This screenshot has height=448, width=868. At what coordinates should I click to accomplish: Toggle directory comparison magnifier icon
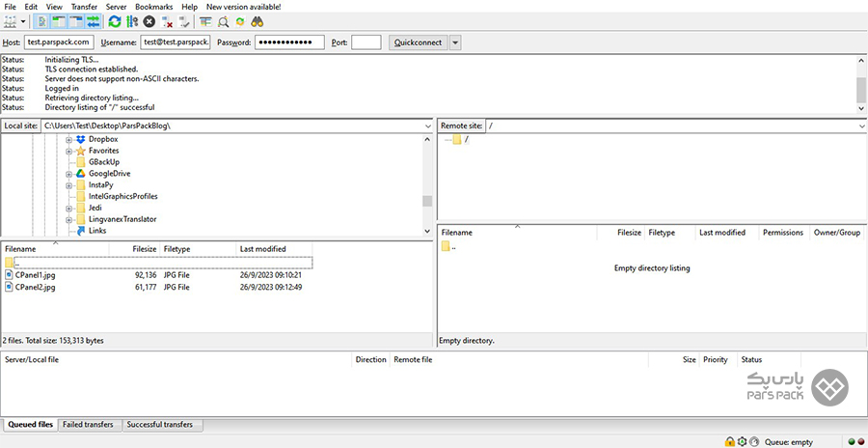pos(223,21)
